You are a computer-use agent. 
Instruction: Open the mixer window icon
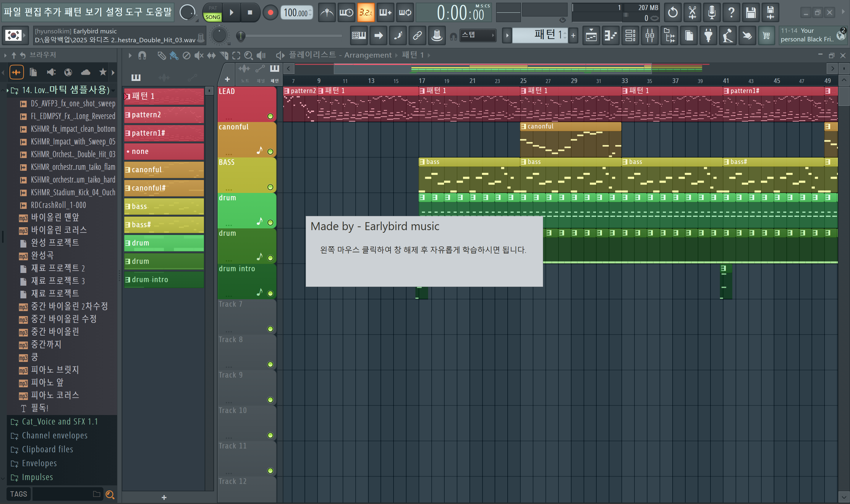[x=650, y=35]
